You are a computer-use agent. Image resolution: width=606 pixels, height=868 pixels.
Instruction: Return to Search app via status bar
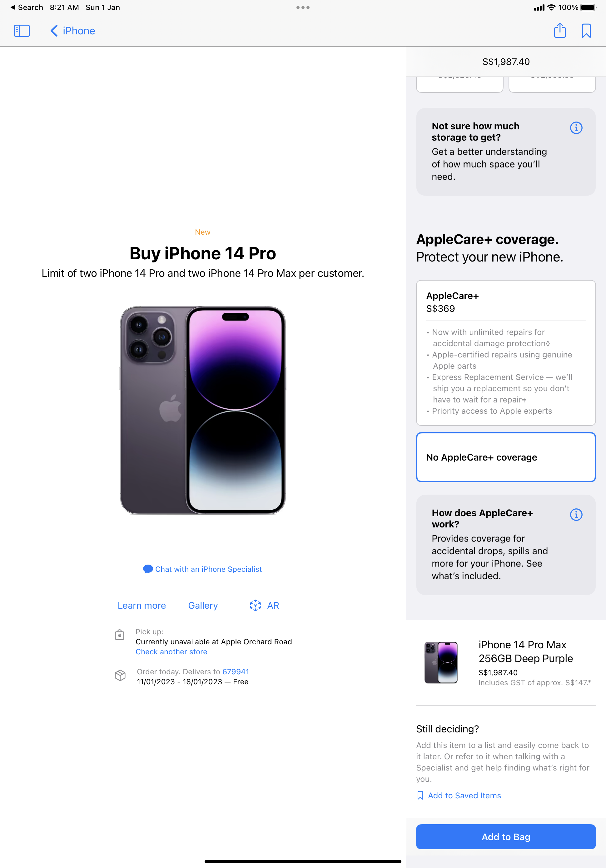[x=27, y=7]
